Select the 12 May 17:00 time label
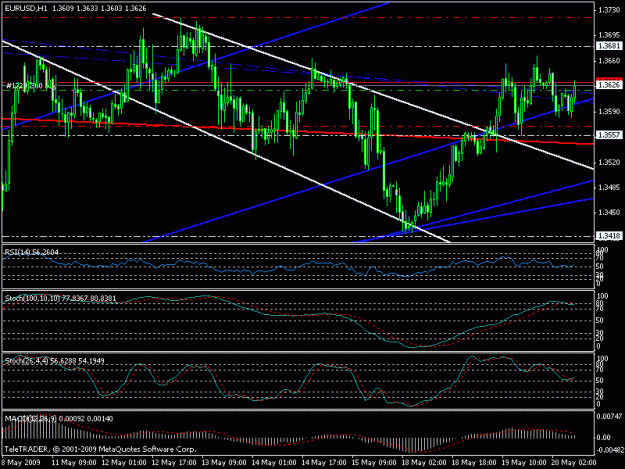This screenshot has width=625, height=469. click(174, 463)
